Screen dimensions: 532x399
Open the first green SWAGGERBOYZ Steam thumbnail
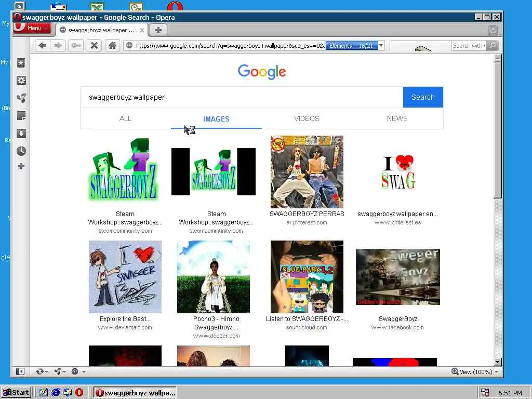click(124, 170)
